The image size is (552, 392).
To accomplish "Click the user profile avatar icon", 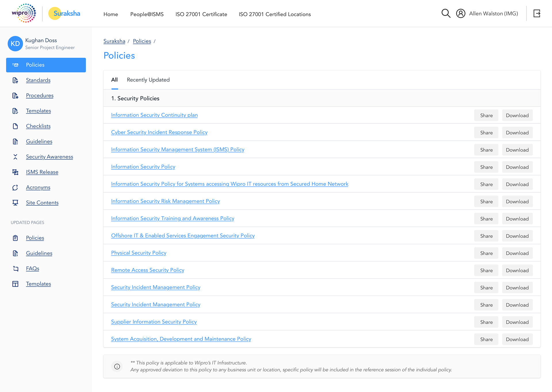I will (x=461, y=13).
